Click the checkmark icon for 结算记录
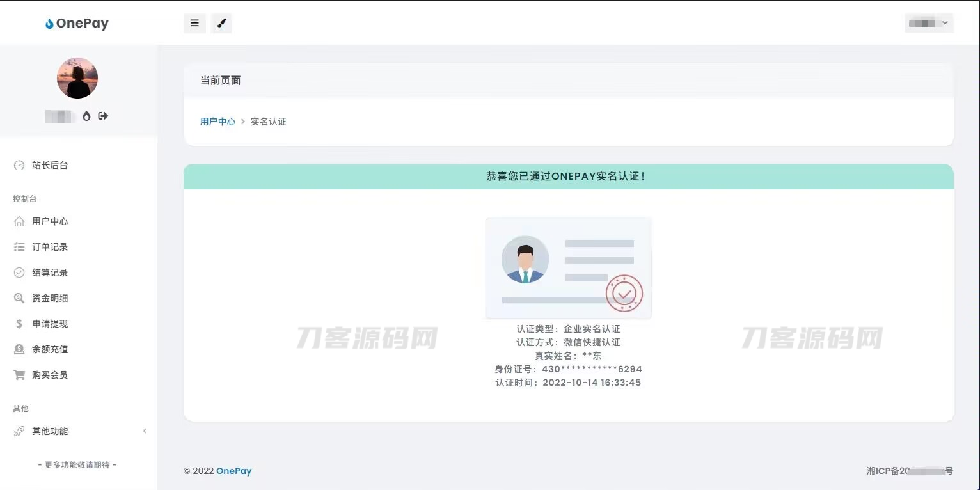This screenshot has height=490, width=980. (x=19, y=273)
